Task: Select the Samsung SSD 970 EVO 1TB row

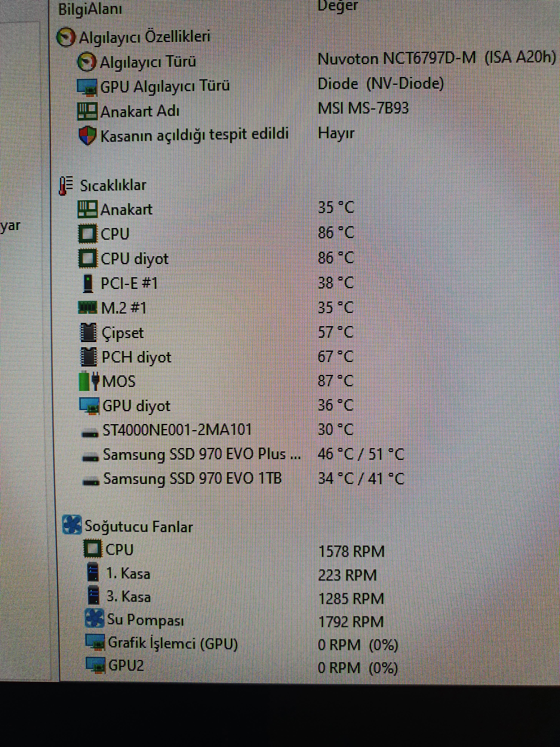Action: [x=192, y=479]
